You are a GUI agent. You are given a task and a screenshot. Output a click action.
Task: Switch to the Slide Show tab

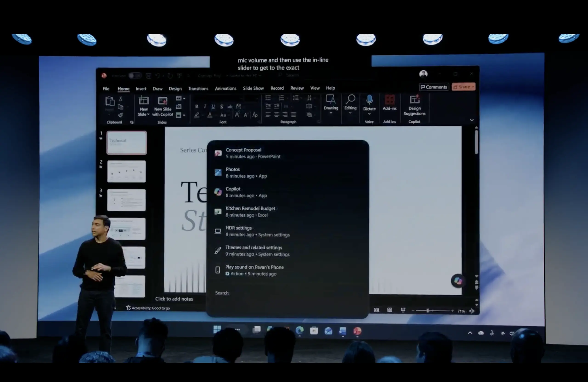click(x=253, y=88)
